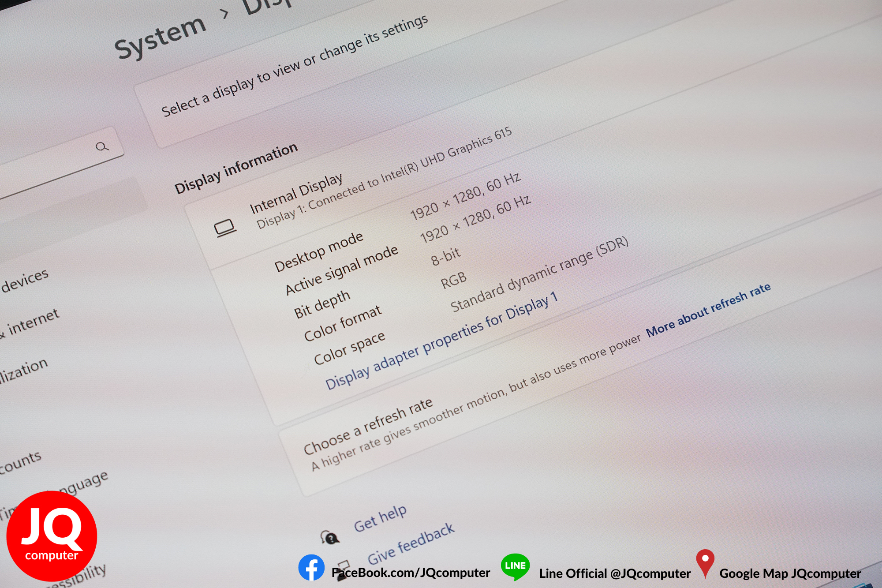The height and width of the screenshot is (588, 882).
Task: Click the Desktop mode label
Action: coord(318,252)
